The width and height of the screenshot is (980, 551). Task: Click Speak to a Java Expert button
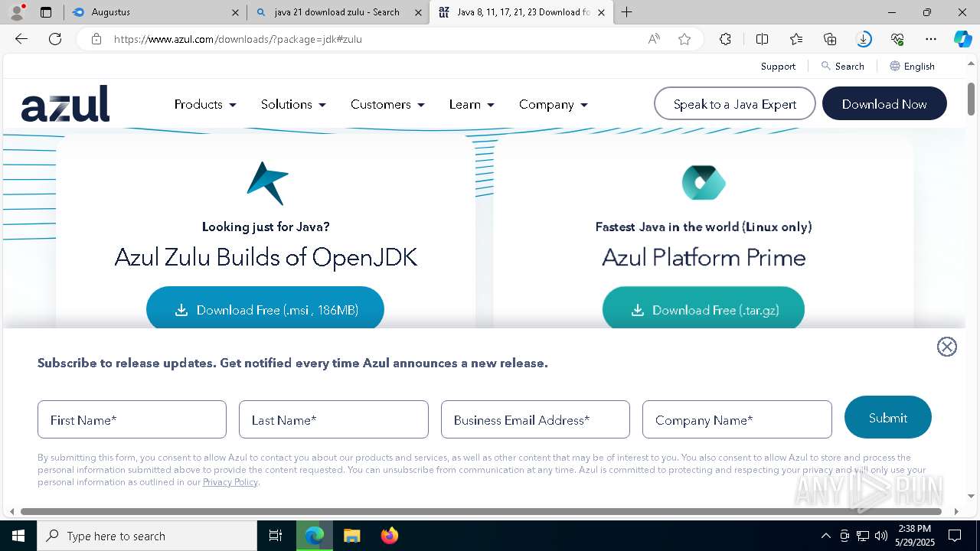[x=735, y=104]
